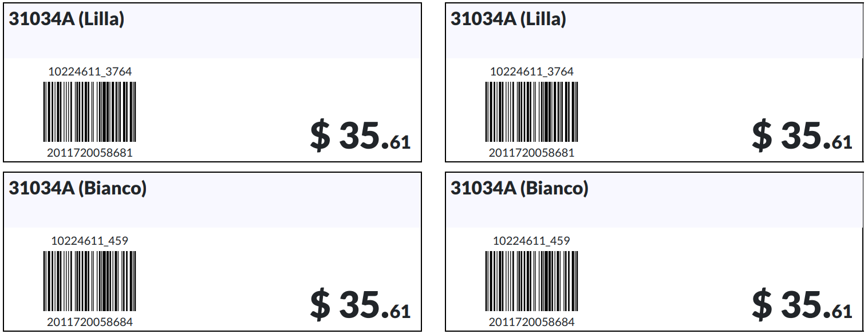Screen dimensions: 868x334
Task: Click code 10224611_459 on second Bianco label
Action: point(532,241)
